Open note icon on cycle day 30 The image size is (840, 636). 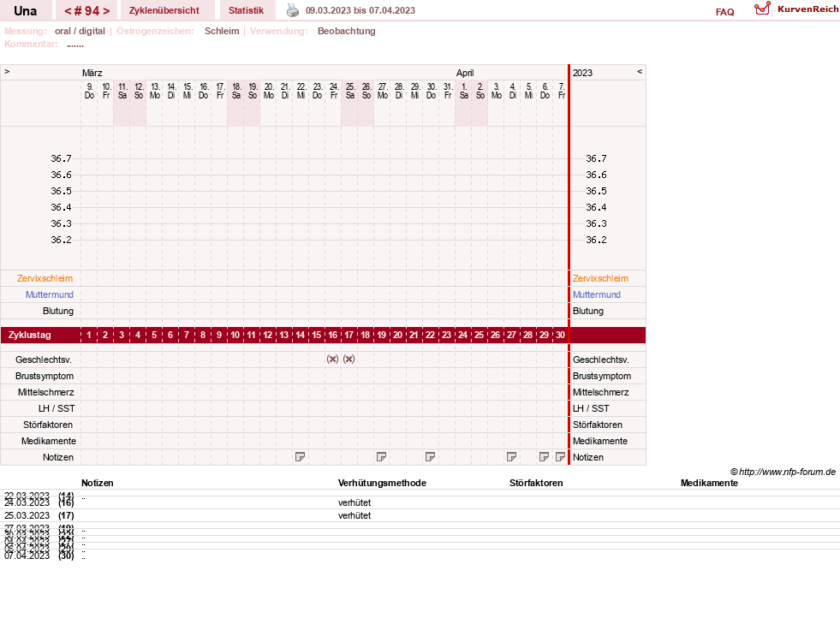560,456
